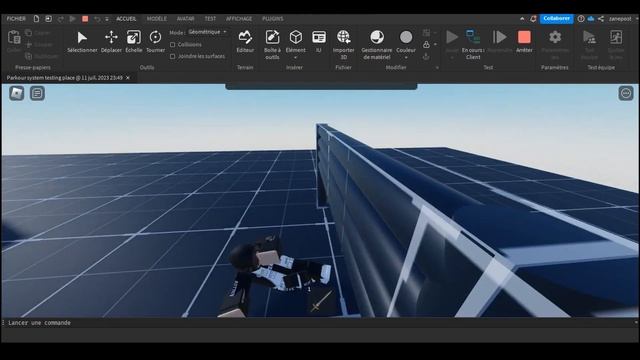This screenshot has width=640, height=360.
Task: Open Gestionnaire de matériel
Action: pos(377,44)
